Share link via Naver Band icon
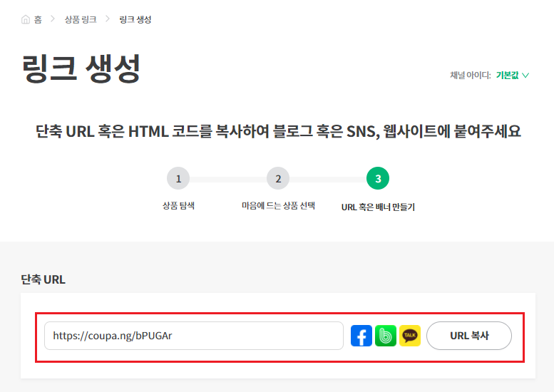The width and height of the screenshot is (554, 392). (x=386, y=336)
